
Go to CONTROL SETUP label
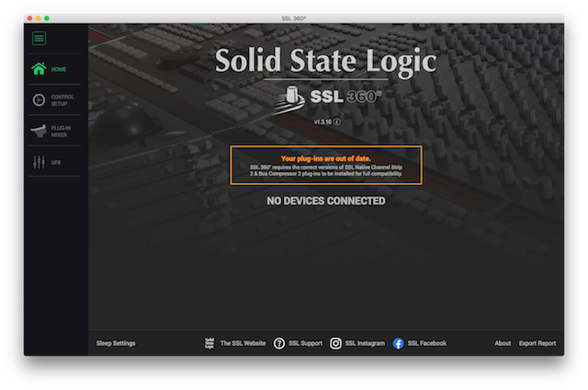click(62, 100)
